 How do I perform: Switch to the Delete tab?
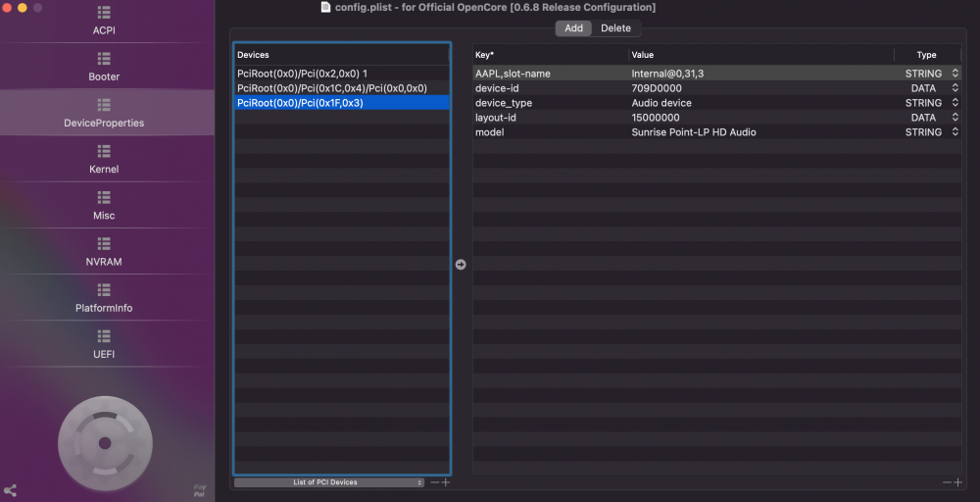pos(615,28)
